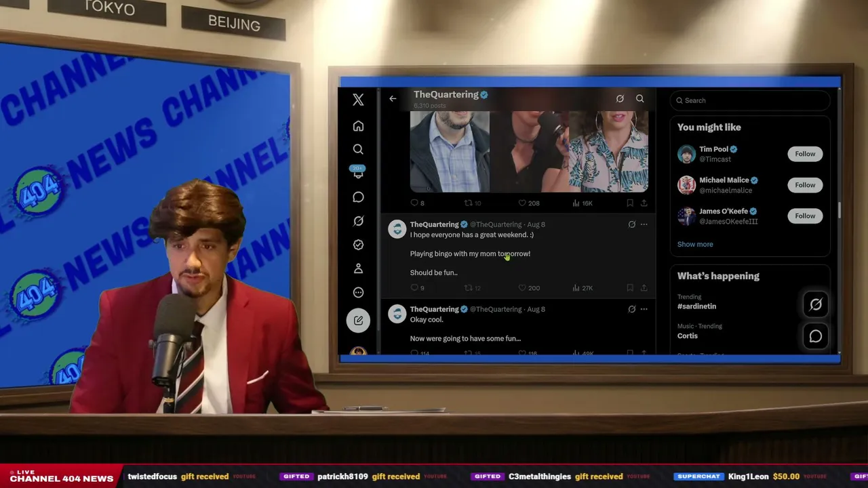The width and height of the screenshot is (868, 488).
Task: Click the 'I hope everyone has a great weekend' text
Action: [x=472, y=235]
